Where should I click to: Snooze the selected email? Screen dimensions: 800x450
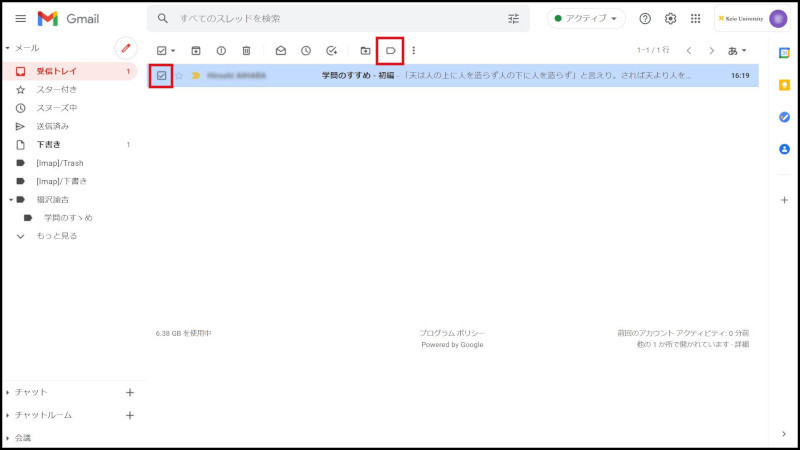(x=306, y=50)
